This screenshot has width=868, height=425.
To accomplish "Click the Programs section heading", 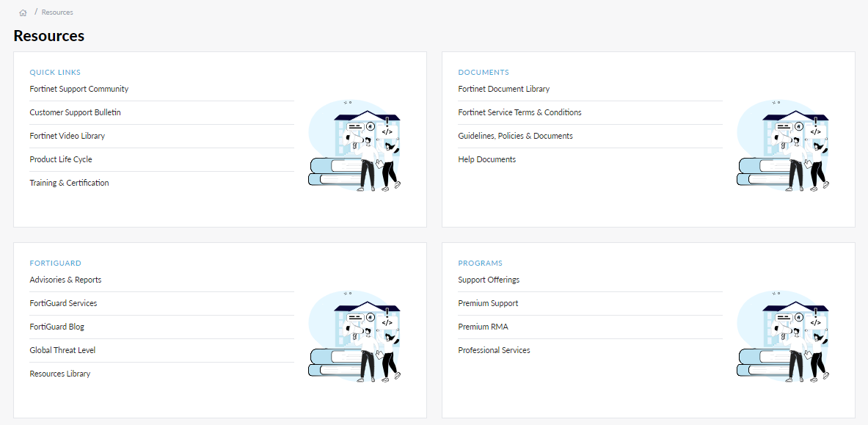I will tap(480, 264).
